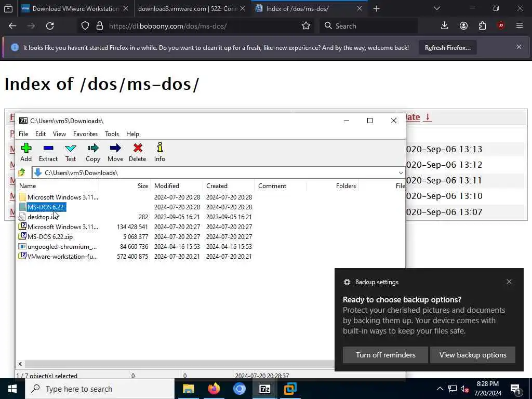
Task: Click the Comment column header
Action: (281, 186)
